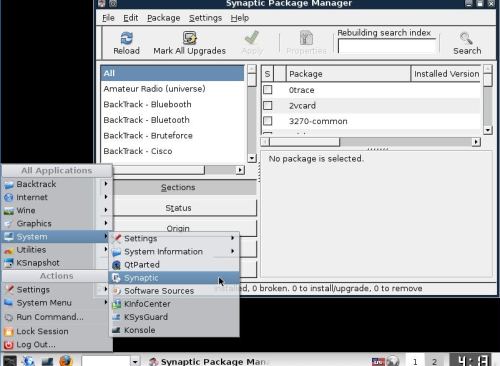Expand the Internet submenu arrow
Image resolution: width=500 pixels, height=366 pixels.
click(x=106, y=197)
